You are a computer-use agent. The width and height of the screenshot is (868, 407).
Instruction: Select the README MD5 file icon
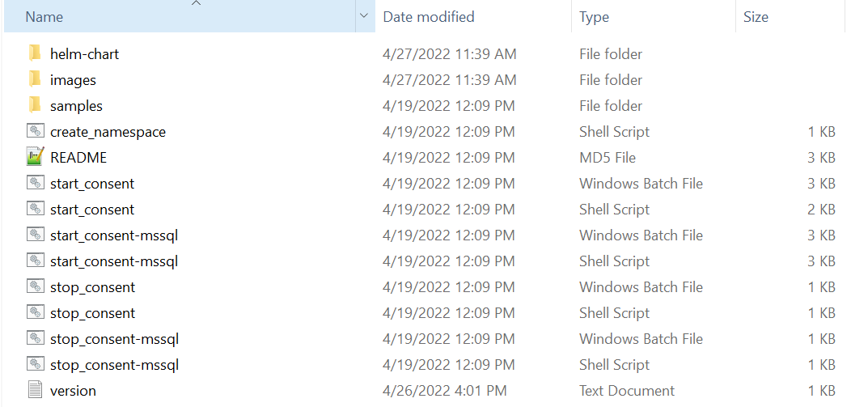tap(35, 157)
